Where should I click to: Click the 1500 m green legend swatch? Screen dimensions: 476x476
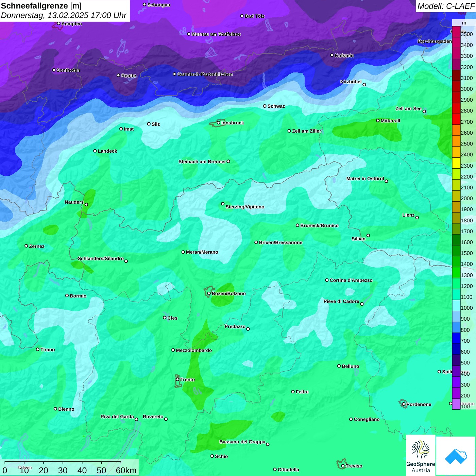(x=456, y=251)
